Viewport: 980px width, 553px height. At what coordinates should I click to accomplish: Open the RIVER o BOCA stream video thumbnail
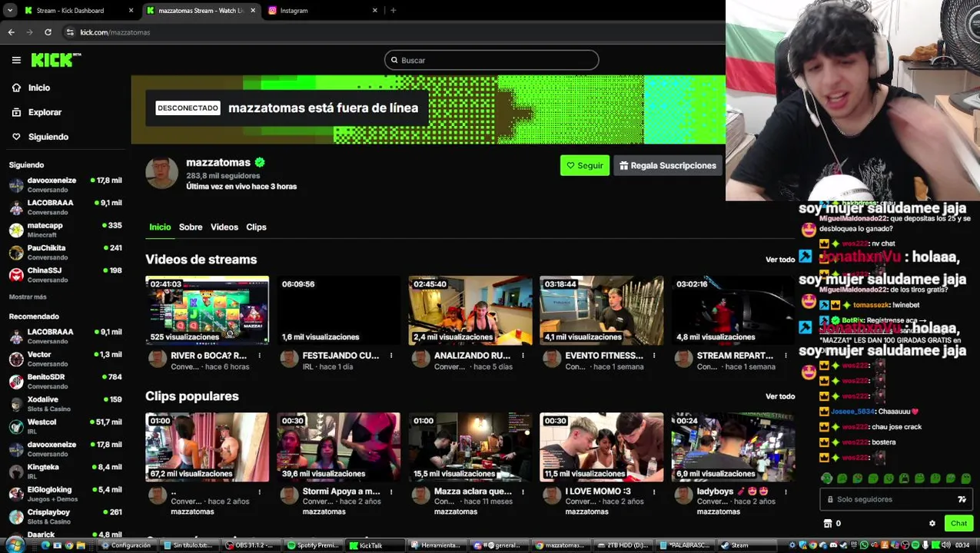pyautogui.click(x=207, y=310)
